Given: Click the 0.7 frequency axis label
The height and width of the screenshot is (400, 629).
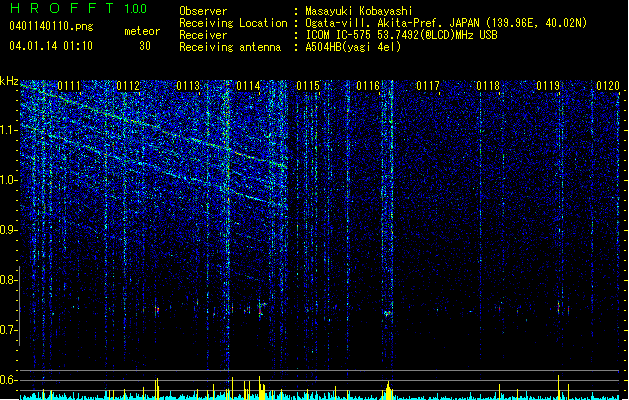Looking at the screenshot, I should (9, 330).
